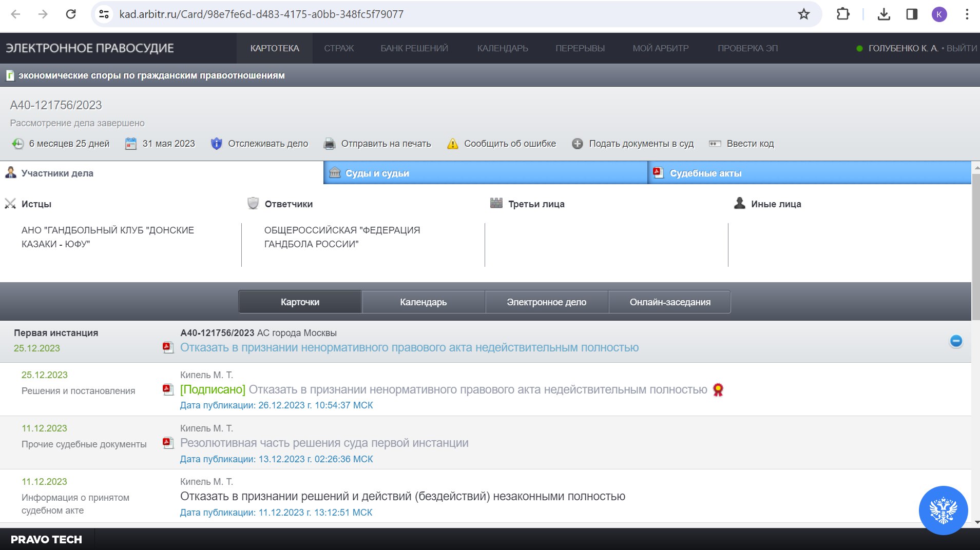The width and height of the screenshot is (980, 550).
Task: Open PDF icon beside the signed decision
Action: (168, 390)
